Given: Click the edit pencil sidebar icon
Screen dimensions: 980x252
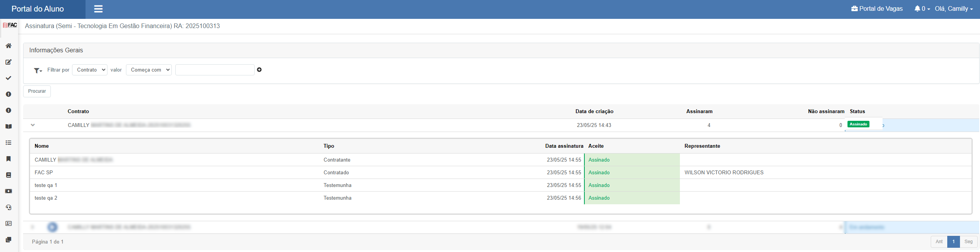Looking at the screenshot, I should (8, 62).
